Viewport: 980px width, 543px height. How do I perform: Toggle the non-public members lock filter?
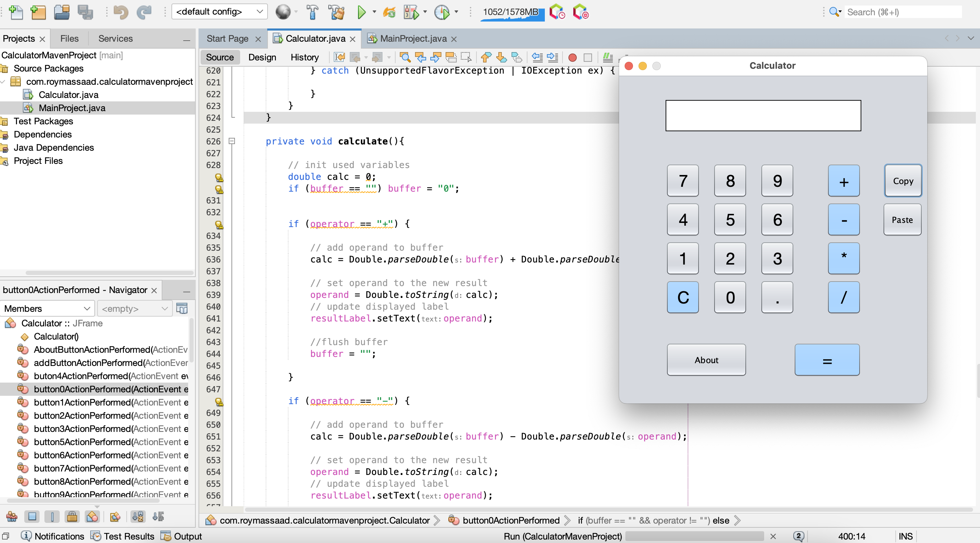(72, 516)
